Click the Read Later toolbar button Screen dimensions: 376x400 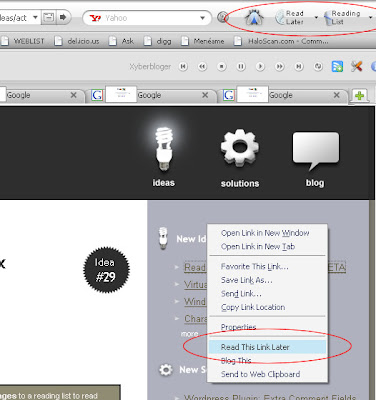[290, 17]
